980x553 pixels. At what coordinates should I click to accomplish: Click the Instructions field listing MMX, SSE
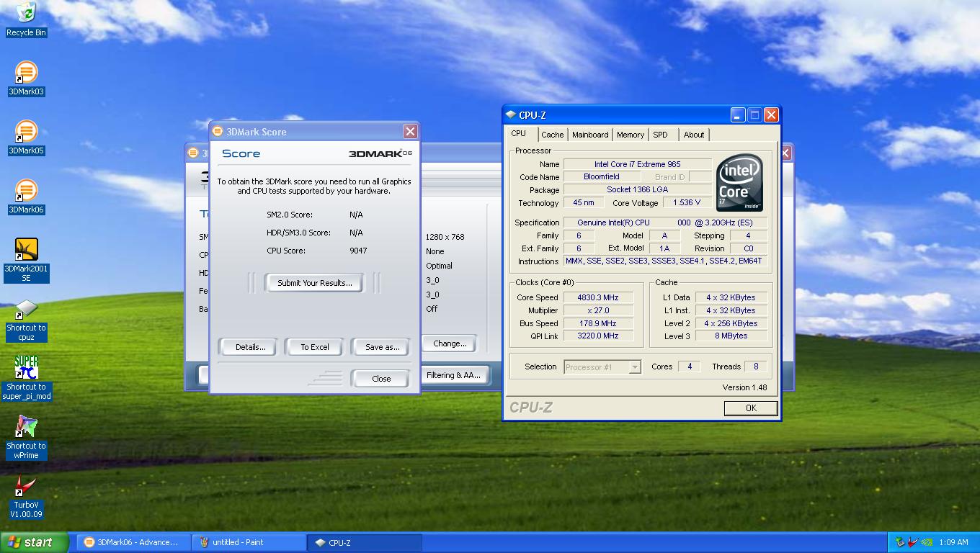point(665,261)
